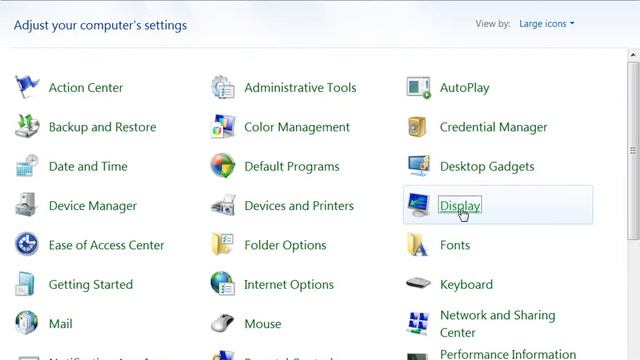The width and height of the screenshot is (640, 360).
Task: Open the Keyboard link
Action: (467, 284)
